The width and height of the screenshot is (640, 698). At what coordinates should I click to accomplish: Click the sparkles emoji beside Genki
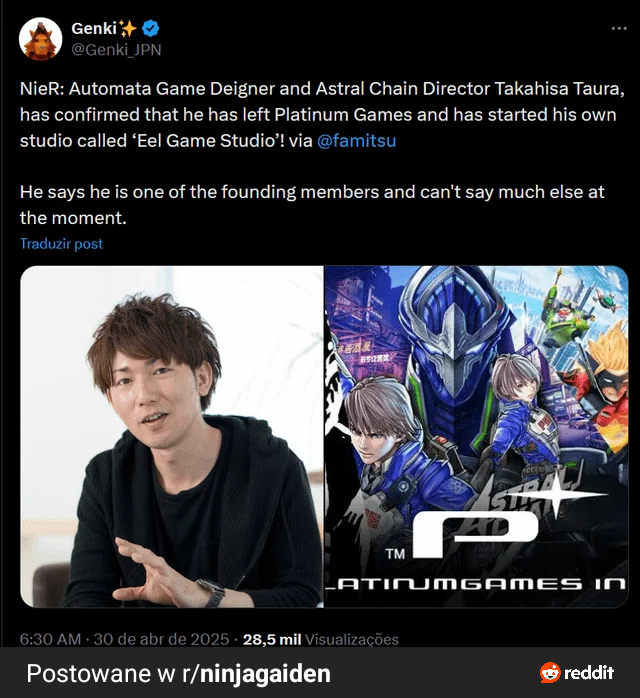click(128, 28)
